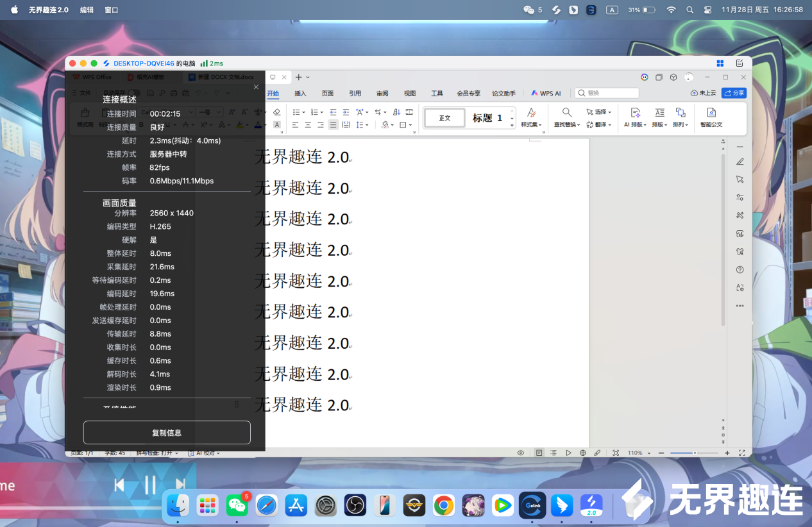812x527 pixels.
Task: Apply the 标题 1 style
Action: click(x=487, y=118)
